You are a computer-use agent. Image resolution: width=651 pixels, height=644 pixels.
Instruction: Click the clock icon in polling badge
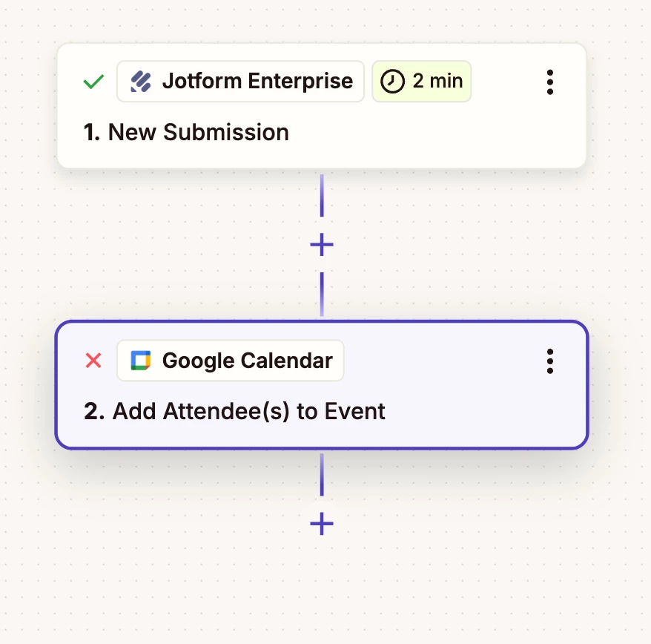coord(392,82)
